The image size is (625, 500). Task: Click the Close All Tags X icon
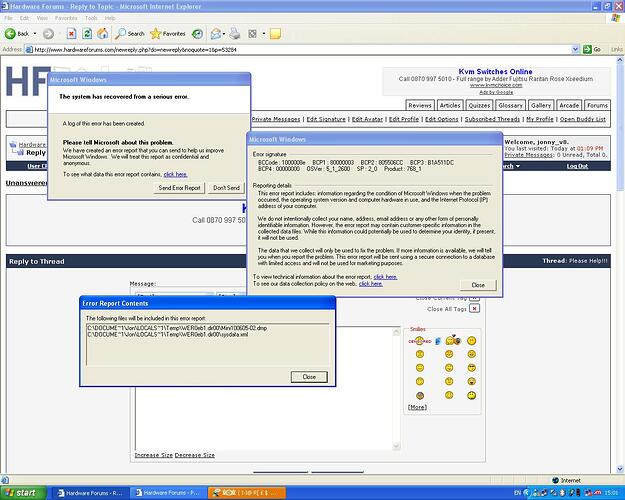pos(474,309)
